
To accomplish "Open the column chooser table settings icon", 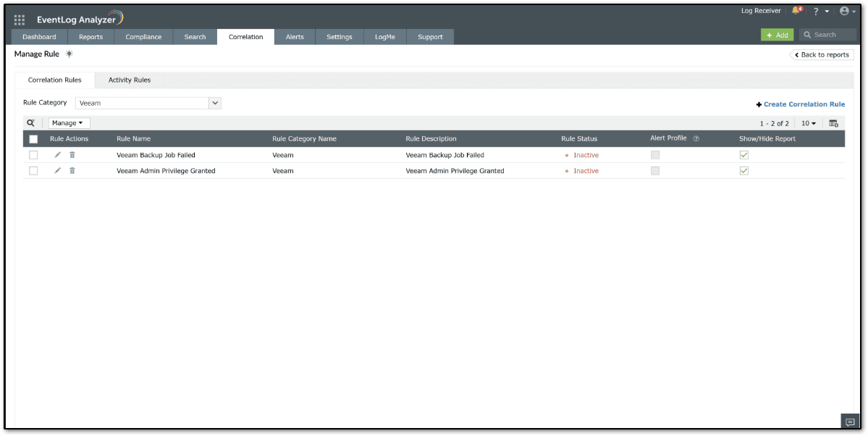I will click(834, 123).
